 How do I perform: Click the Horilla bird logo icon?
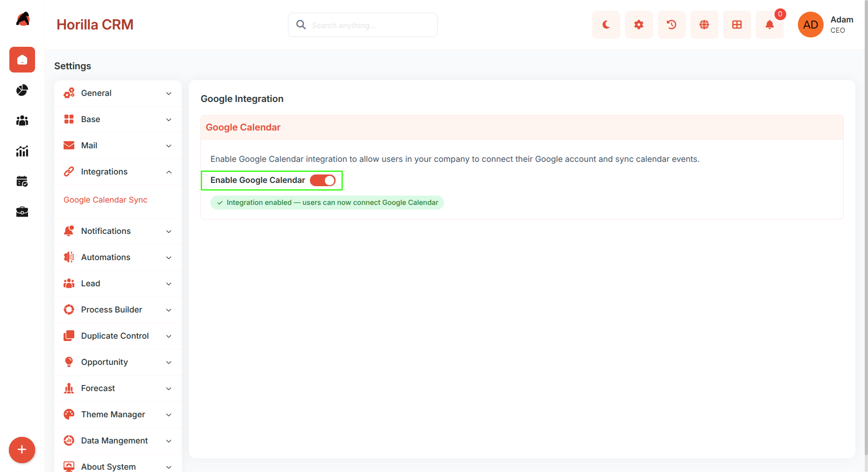tap(22, 19)
